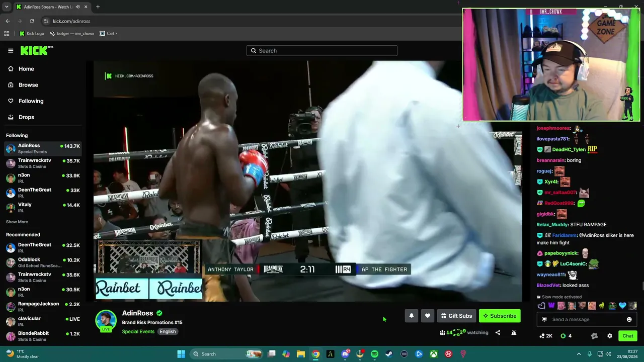Viewport: 644px width, 362px height.
Task: Reload the browser page
Action: coord(32,21)
